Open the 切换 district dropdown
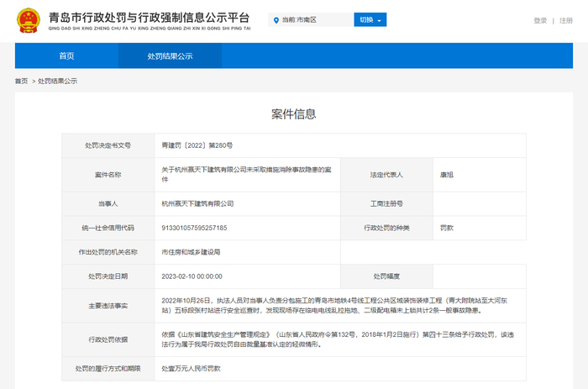This screenshot has height=389, width=588. click(370, 20)
